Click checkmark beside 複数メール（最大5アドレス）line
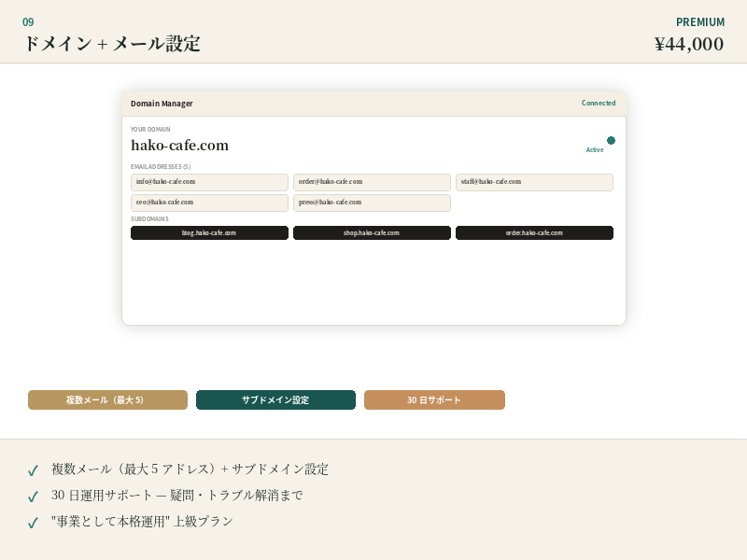This screenshot has height=560, width=747. pyautogui.click(x=33, y=470)
